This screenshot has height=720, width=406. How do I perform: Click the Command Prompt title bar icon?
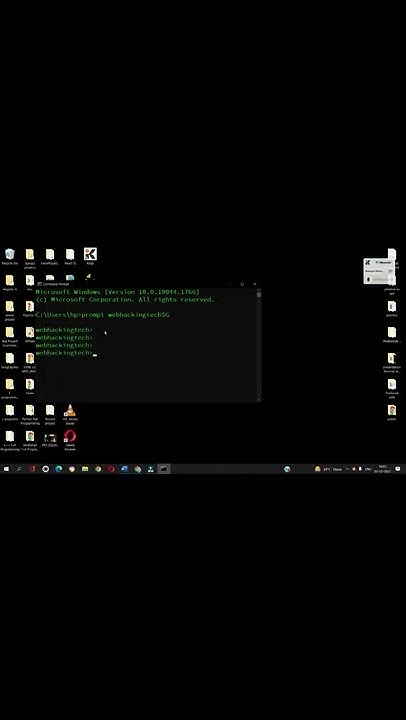click(x=39, y=284)
